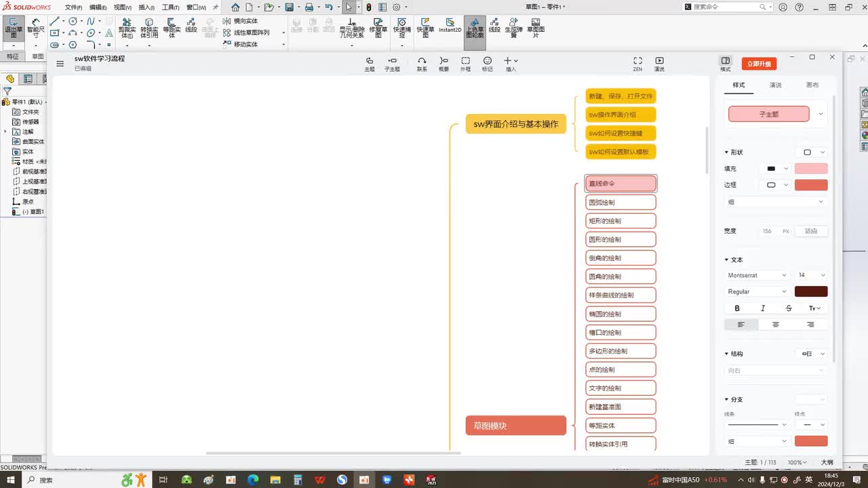Click the Windows Start button
The width and height of the screenshot is (868, 488).
coord(11,480)
